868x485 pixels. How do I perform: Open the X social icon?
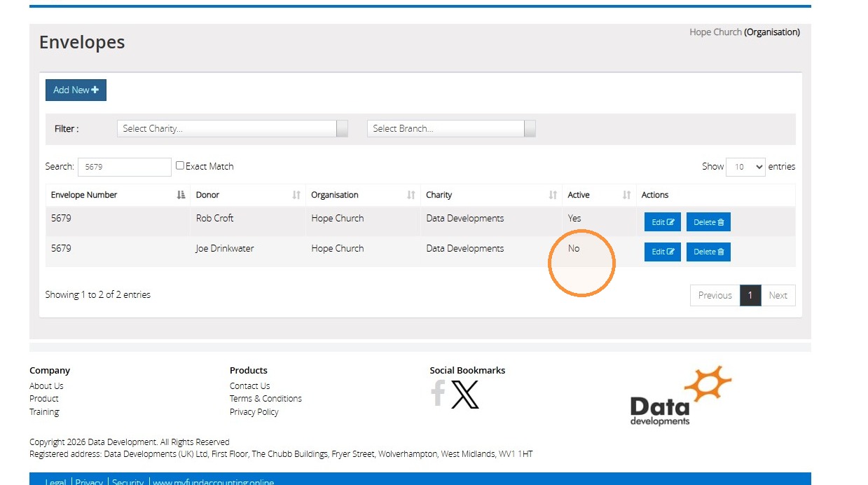tap(465, 395)
